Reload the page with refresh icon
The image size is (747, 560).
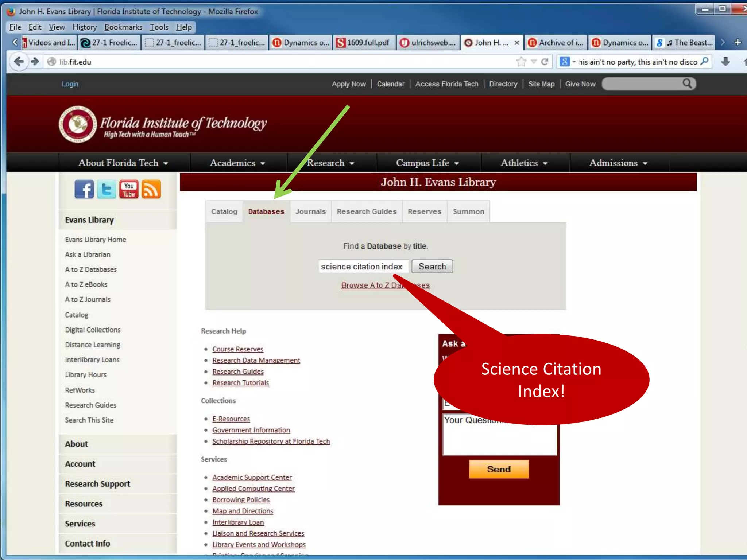(x=545, y=62)
